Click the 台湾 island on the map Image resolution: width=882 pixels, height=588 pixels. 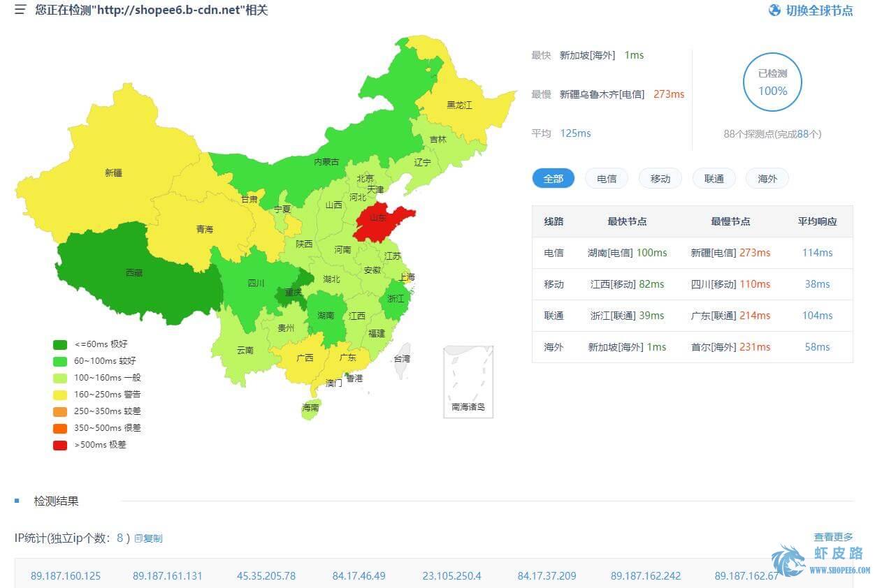tap(401, 362)
